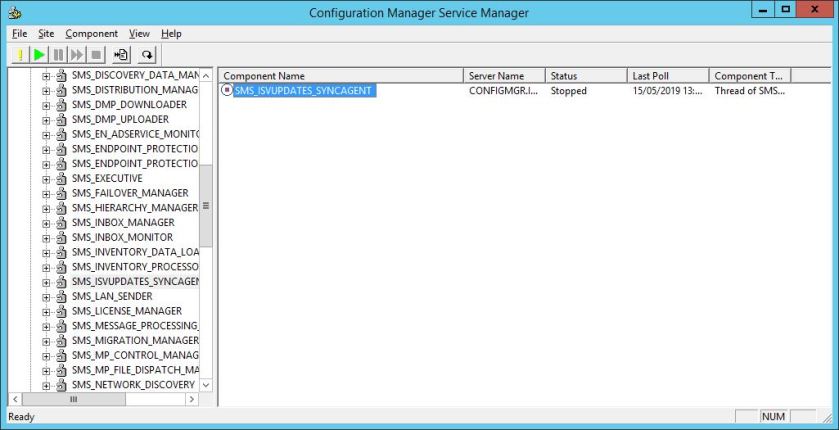Click the application icon in title bar
839x430 pixels.
coord(15,12)
